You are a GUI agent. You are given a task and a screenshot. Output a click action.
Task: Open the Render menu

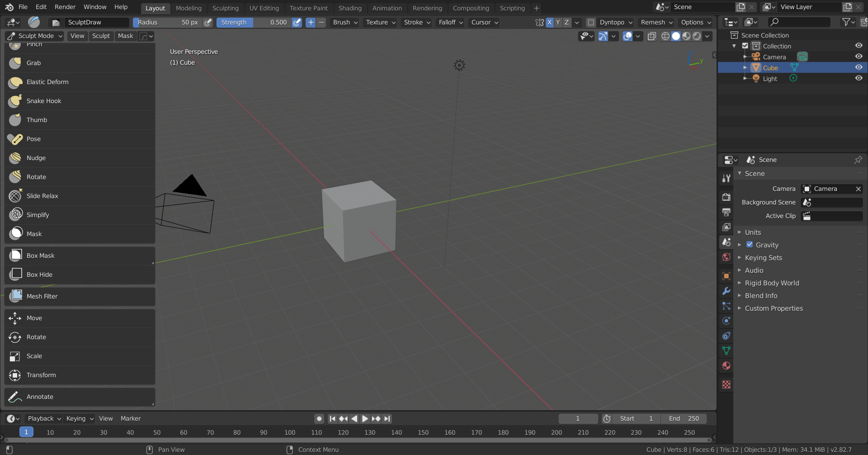[65, 7]
